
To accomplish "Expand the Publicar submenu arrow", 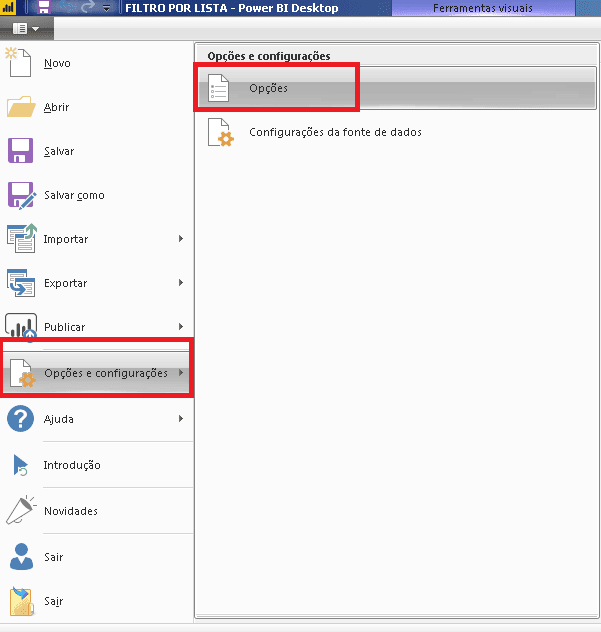I will pos(181,326).
